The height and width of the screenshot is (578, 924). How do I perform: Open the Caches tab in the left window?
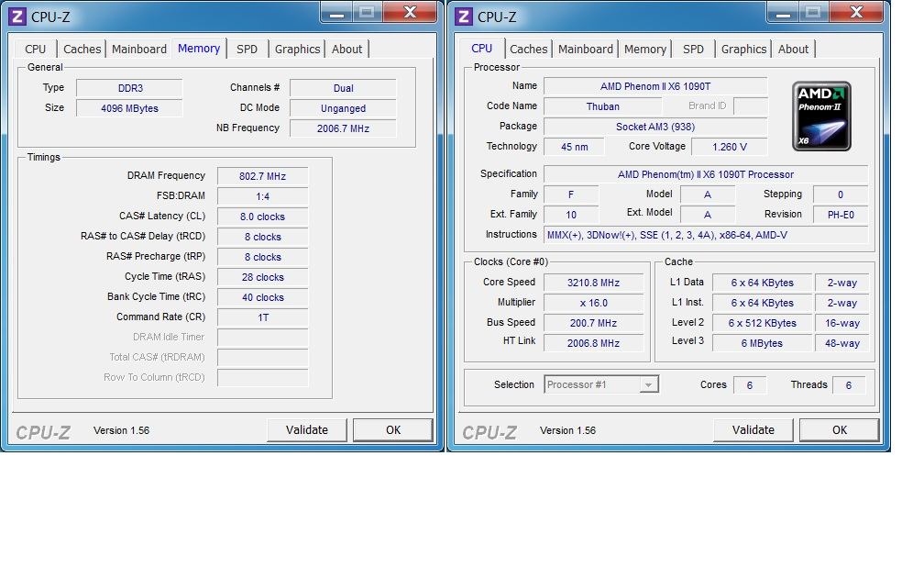[82, 49]
